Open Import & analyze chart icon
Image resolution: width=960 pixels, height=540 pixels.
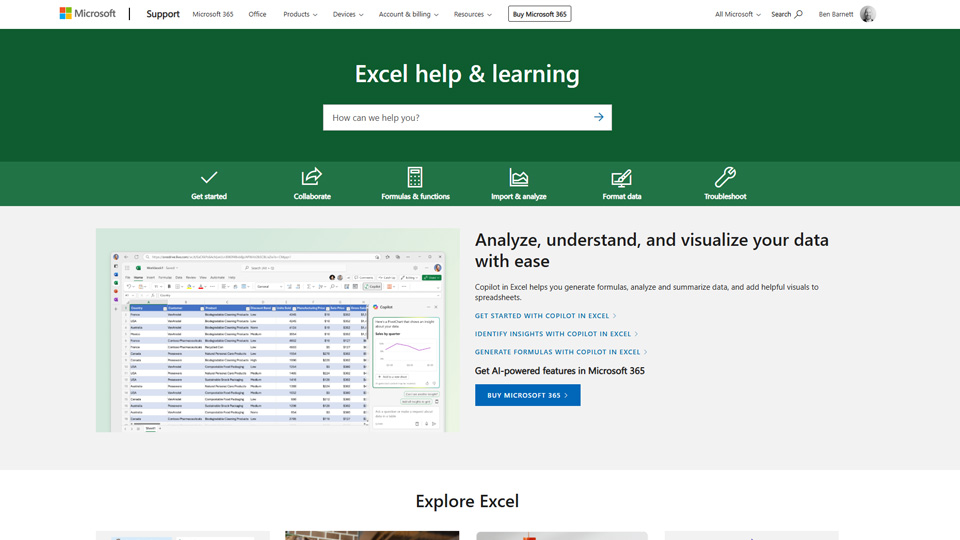tap(519, 178)
